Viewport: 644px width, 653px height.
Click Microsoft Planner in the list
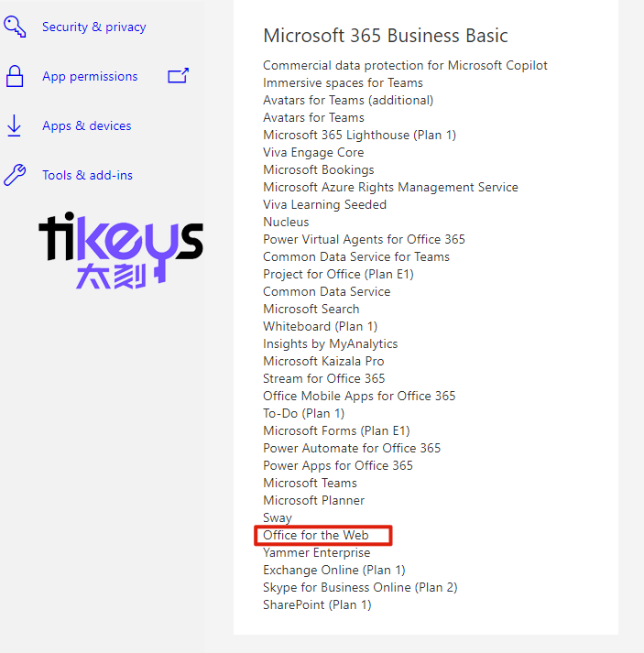pos(313,500)
